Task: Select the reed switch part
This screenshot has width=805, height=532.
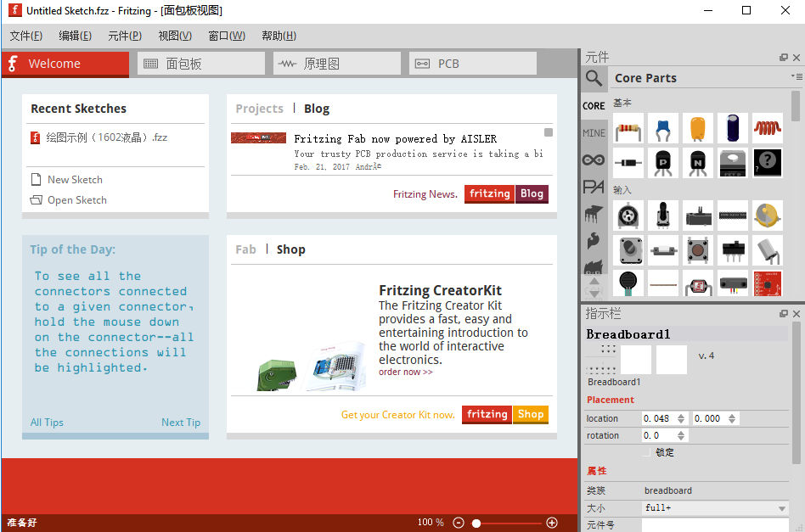Action: click(x=663, y=250)
